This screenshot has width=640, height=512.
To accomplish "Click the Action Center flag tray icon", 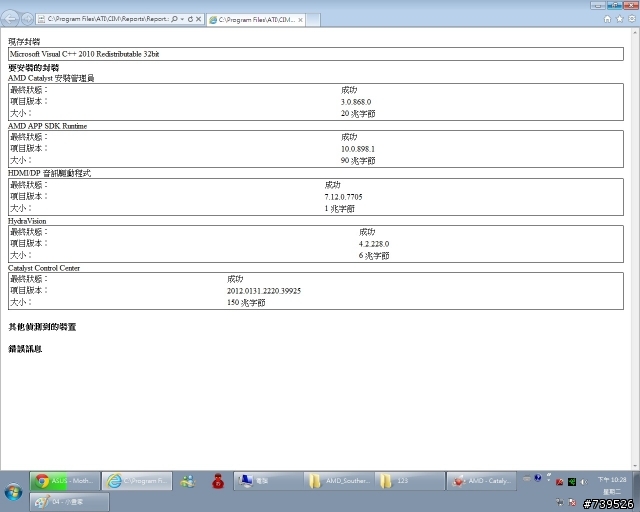I will pyautogui.click(x=572, y=502).
